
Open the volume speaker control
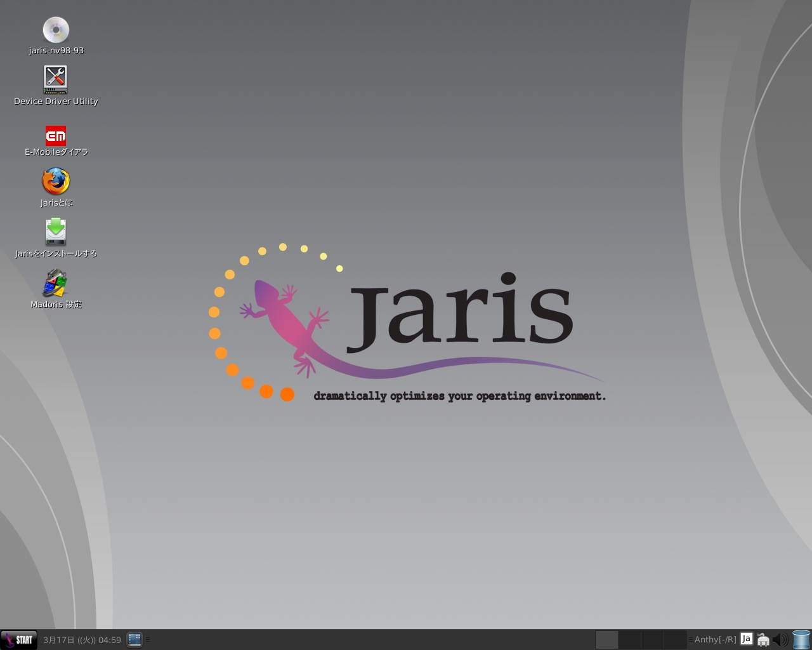[781, 639]
